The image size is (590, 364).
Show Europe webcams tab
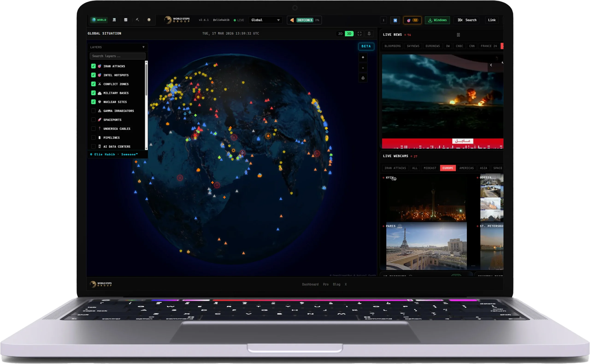[x=448, y=168]
